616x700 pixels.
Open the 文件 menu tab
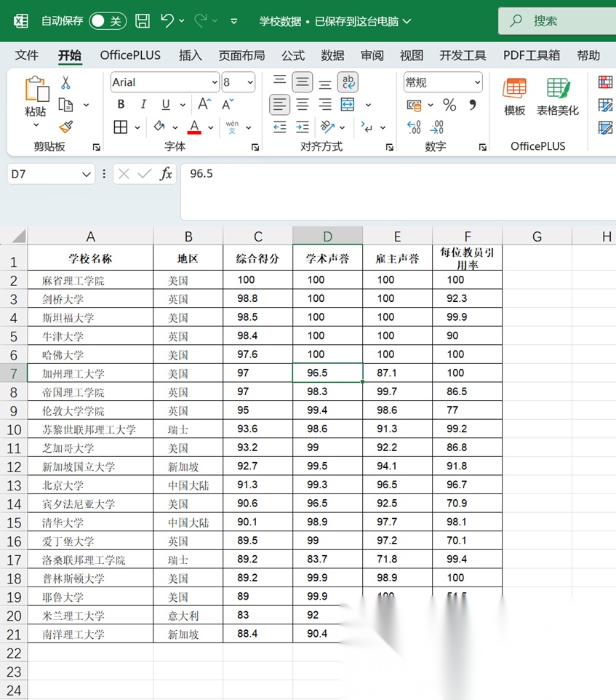27,55
